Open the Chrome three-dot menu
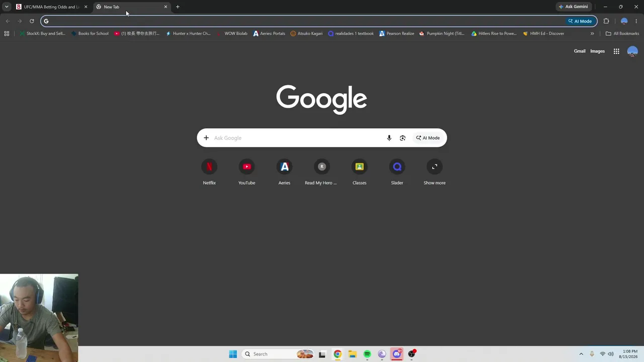The width and height of the screenshot is (644, 362). pyautogui.click(x=636, y=21)
